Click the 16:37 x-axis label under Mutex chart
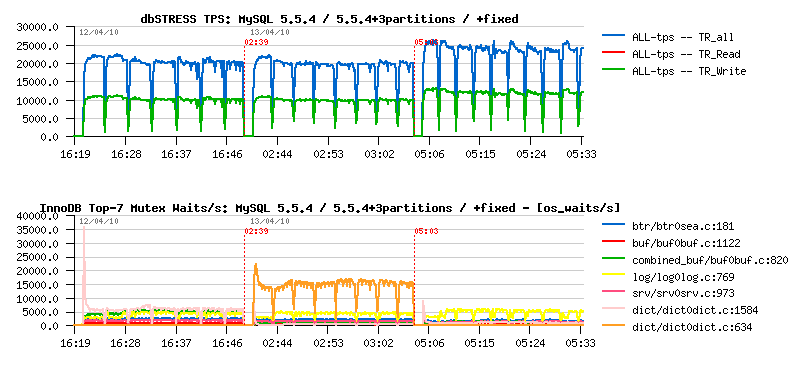 (x=176, y=343)
